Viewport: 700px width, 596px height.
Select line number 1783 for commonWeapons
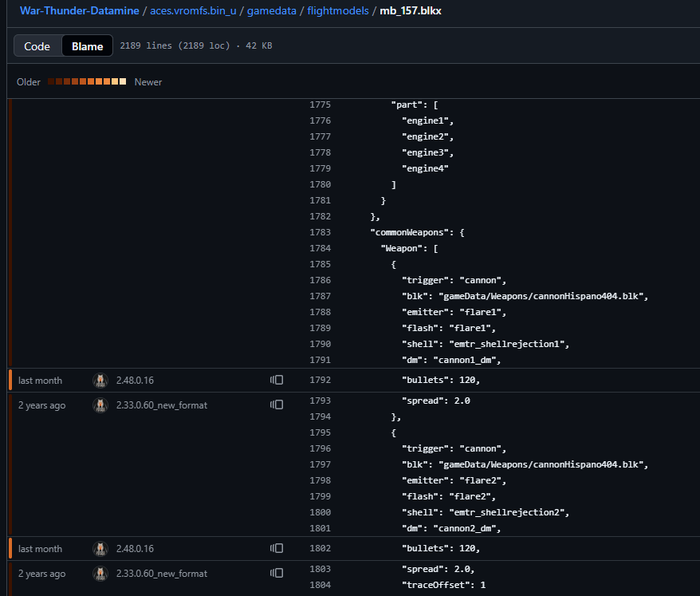pos(320,232)
